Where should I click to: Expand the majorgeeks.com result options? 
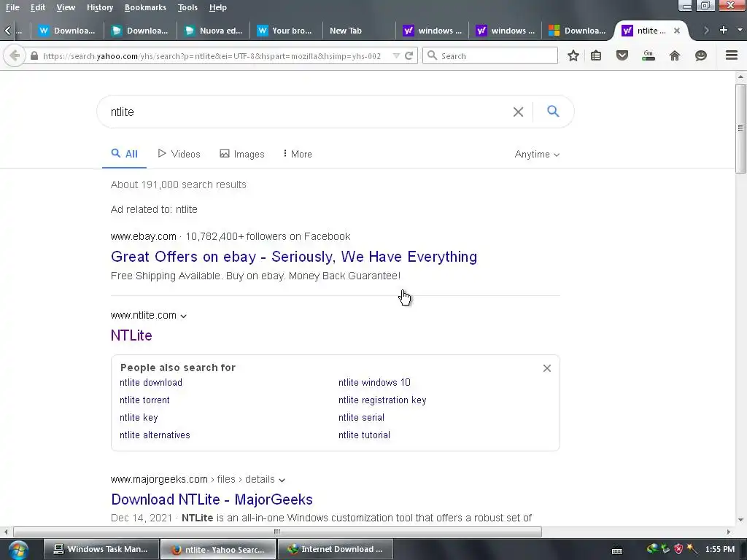[282, 480]
